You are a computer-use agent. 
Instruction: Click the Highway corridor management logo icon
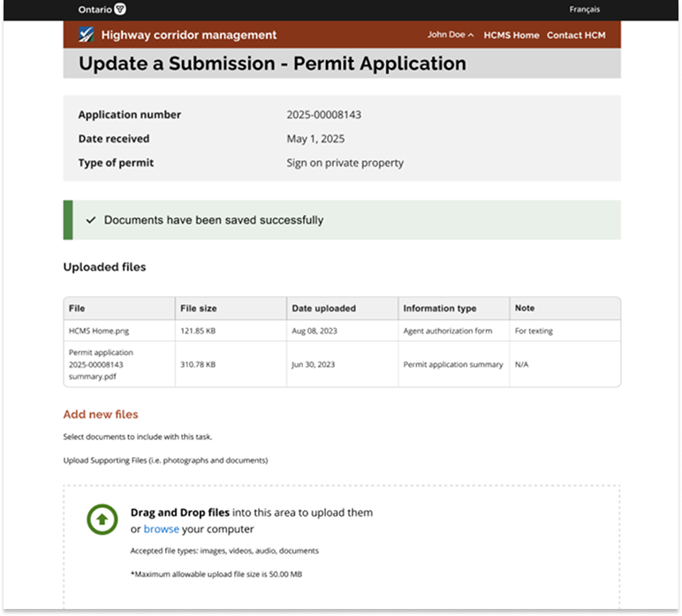86,34
